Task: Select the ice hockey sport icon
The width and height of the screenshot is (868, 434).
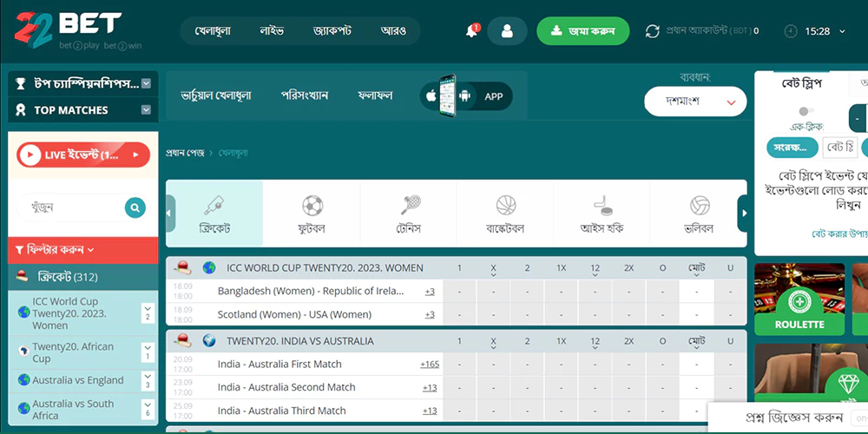Action: pyautogui.click(x=603, y=206)
